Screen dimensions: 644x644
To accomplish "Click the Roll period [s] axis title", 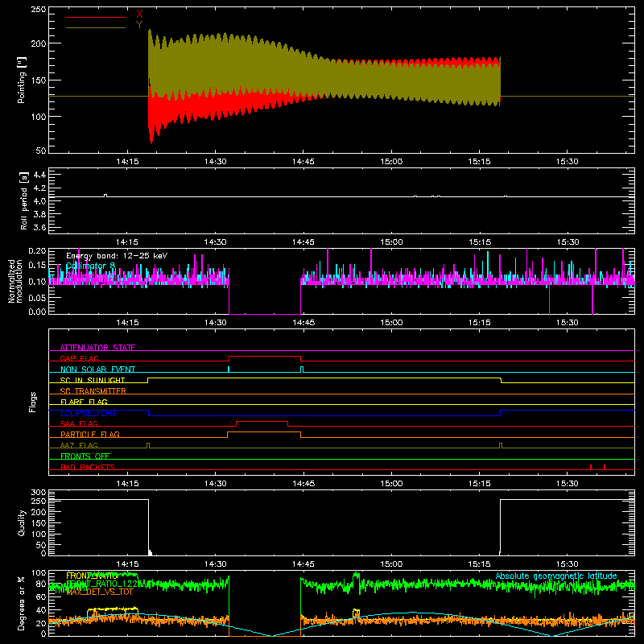I will pyautogui.click(x=23, y=200).
